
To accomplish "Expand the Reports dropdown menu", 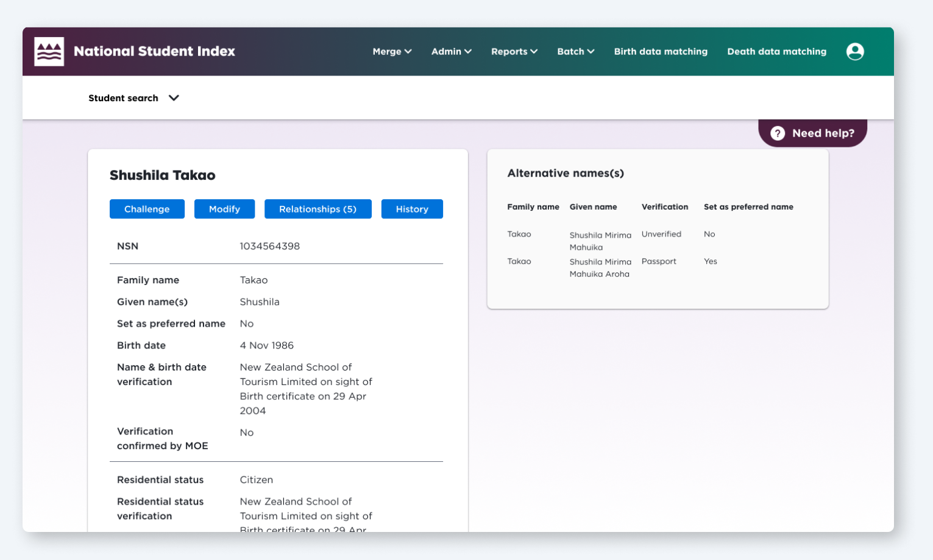I will point(514,52).
